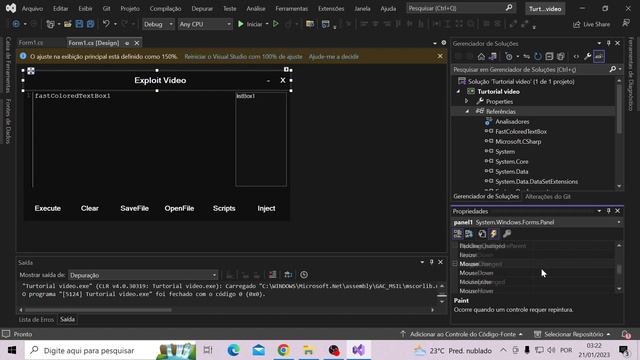Toggle word wrap icon in Saída panel
Screen dimensions: 640x360
[288, 275]
